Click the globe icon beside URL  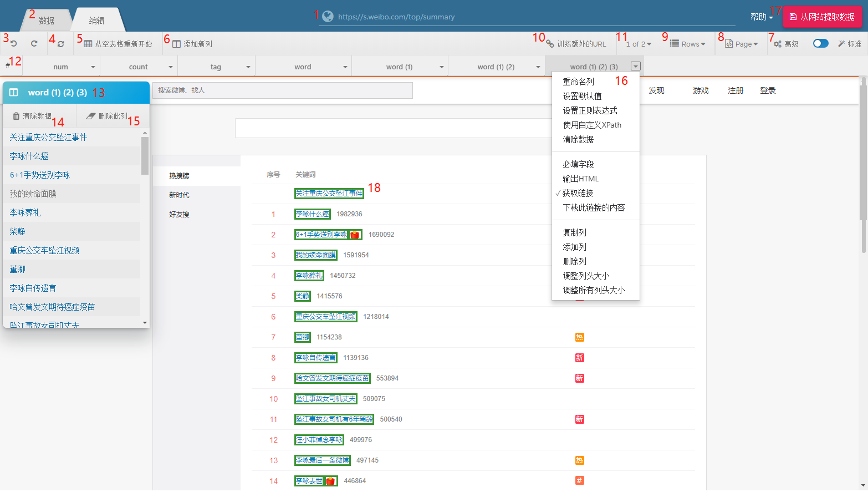pos(328,17)
